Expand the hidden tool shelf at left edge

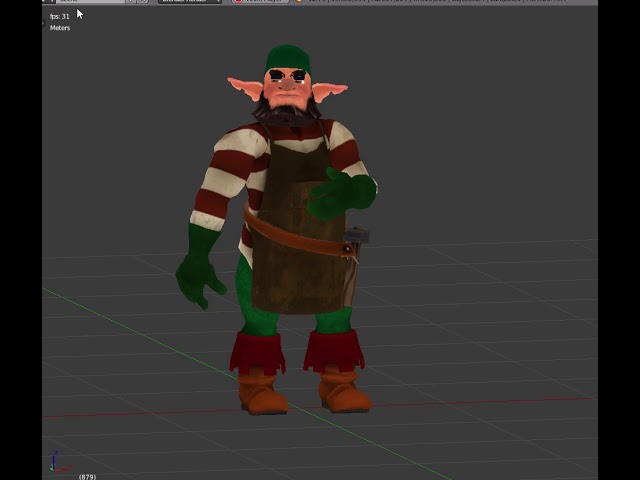pos(43,23)
